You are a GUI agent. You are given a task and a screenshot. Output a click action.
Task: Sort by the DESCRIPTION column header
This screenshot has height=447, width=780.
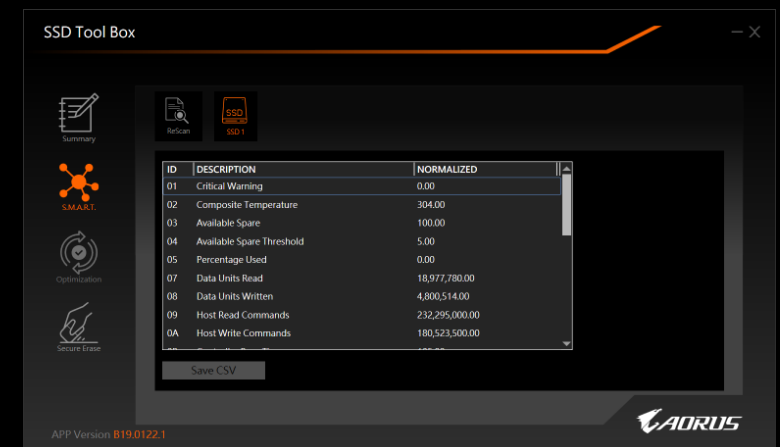pyautogui.click(x=303, y=169)
